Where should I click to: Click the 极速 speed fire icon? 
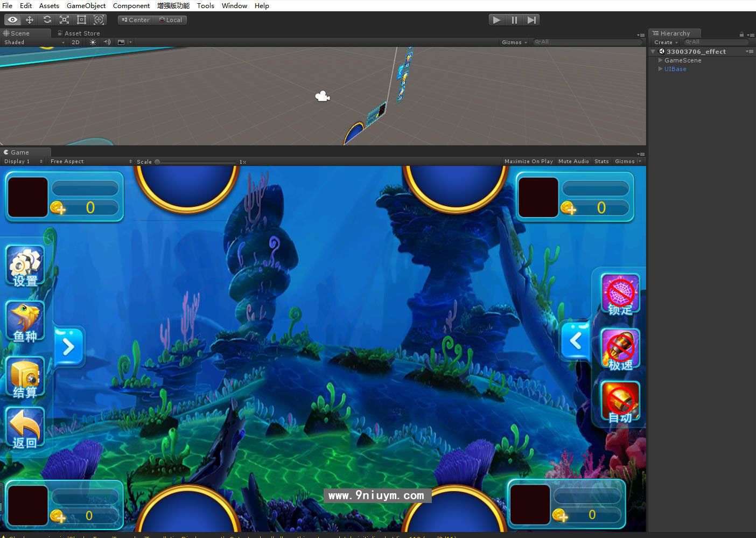(620, 350)
